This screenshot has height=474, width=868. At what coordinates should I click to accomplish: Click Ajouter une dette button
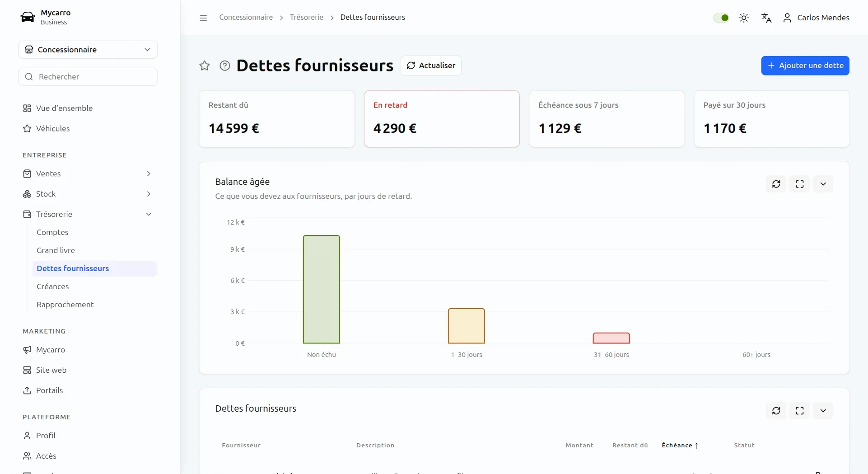point(805,66)
